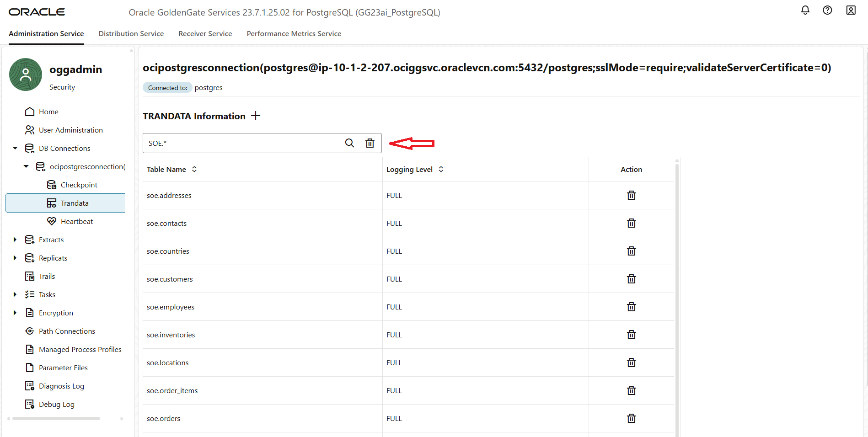Sort table by Logging Level column
The height and width of the screenshot is (437, 868).
click(441, 169)
